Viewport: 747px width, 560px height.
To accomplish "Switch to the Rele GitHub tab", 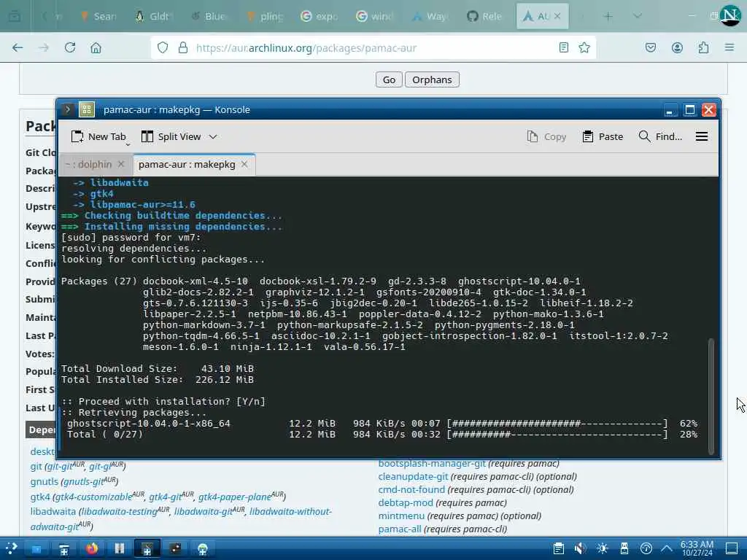I will pos(484,16).
